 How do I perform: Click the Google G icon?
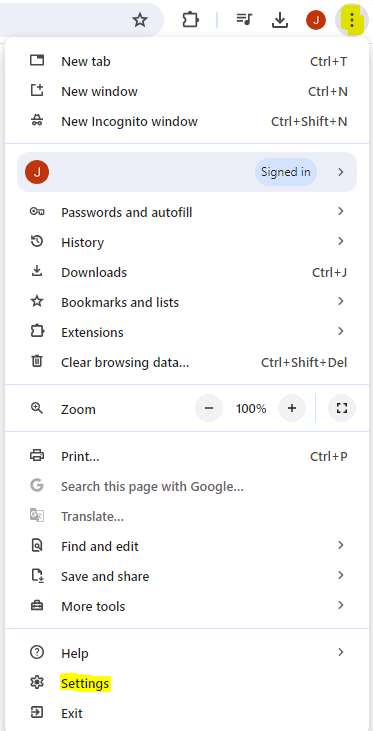37,486
